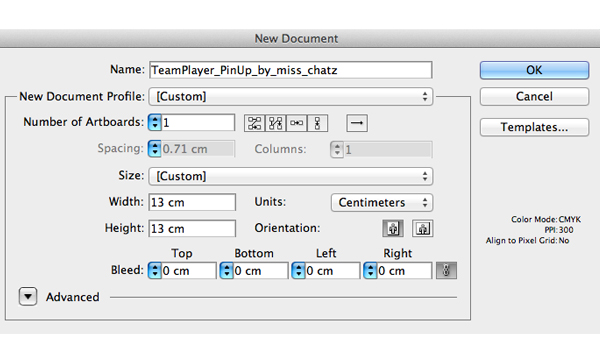This screenshot has height=361, width=600.
Task: Select Grid by Row artboard layout icon
Action: (254, 123)
